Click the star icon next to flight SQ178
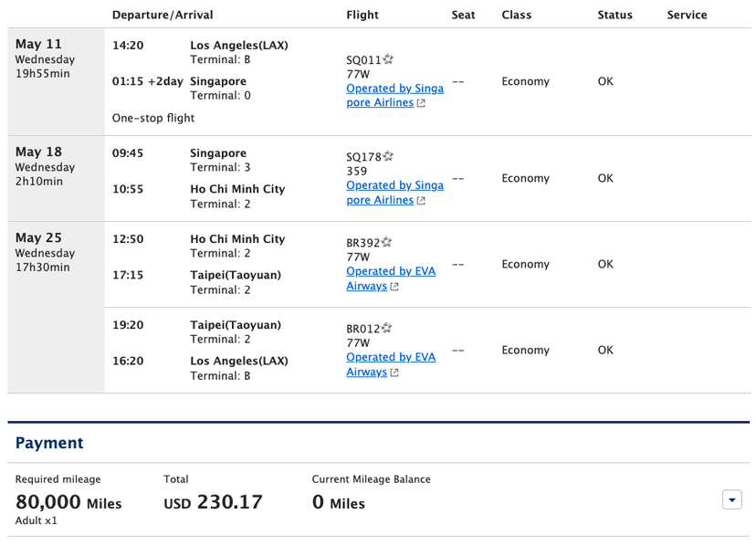The height and width of the screenshot is (546, 756). tap(388, 157)
